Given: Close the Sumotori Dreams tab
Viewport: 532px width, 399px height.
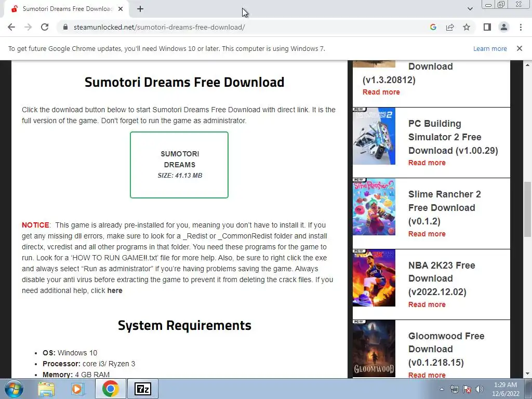Looking at the screenshot, I should 121,9.
